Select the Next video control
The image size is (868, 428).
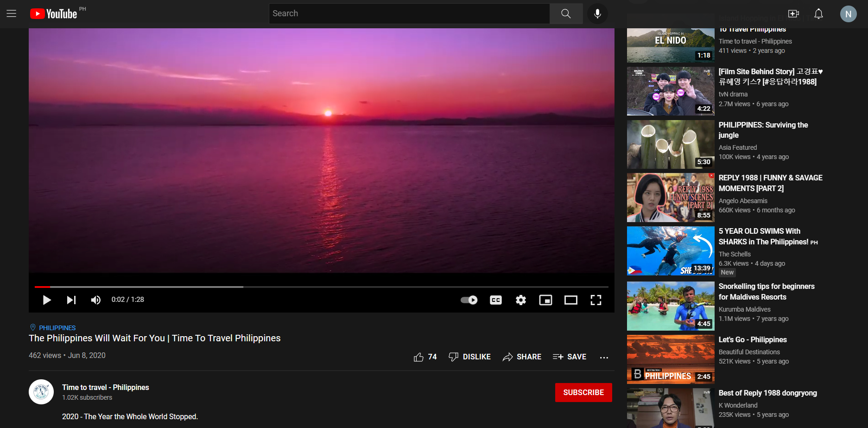(x=71, y=300)
